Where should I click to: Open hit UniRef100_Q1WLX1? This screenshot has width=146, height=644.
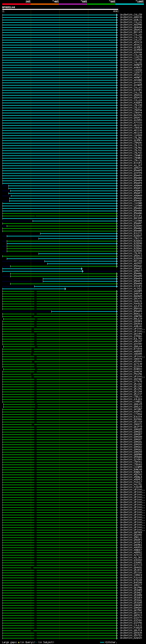pos(131,20)
